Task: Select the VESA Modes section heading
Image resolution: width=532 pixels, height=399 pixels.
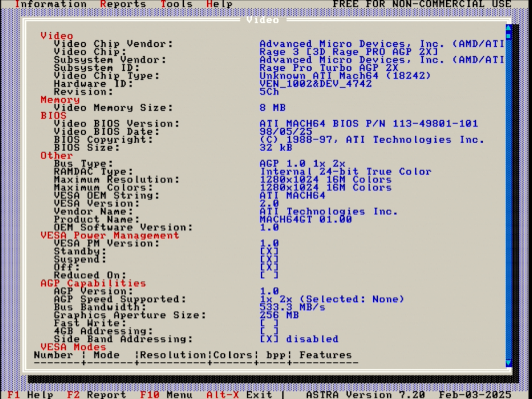Action: click(x=73, y=347)
